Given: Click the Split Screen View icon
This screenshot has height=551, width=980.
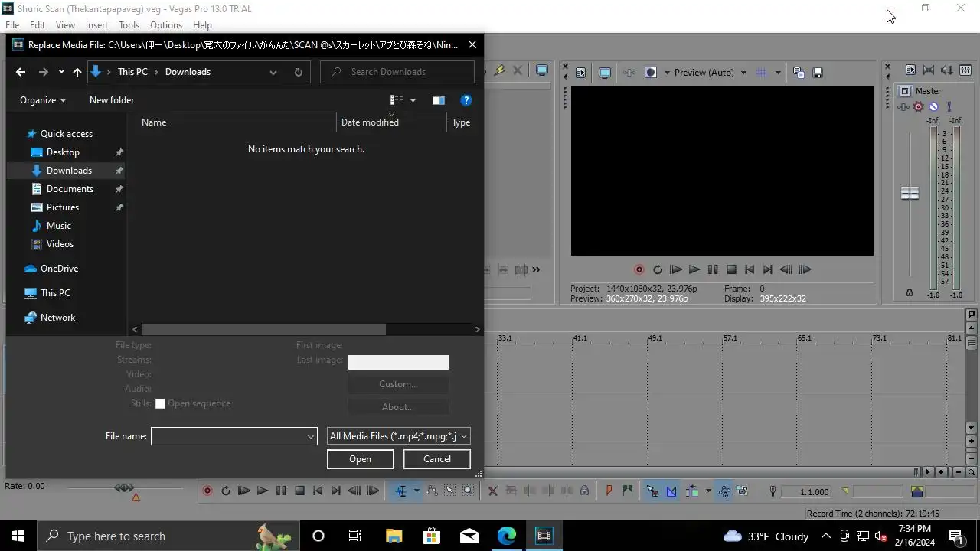Looking at the screenshot, I should (x=651, y=73).
